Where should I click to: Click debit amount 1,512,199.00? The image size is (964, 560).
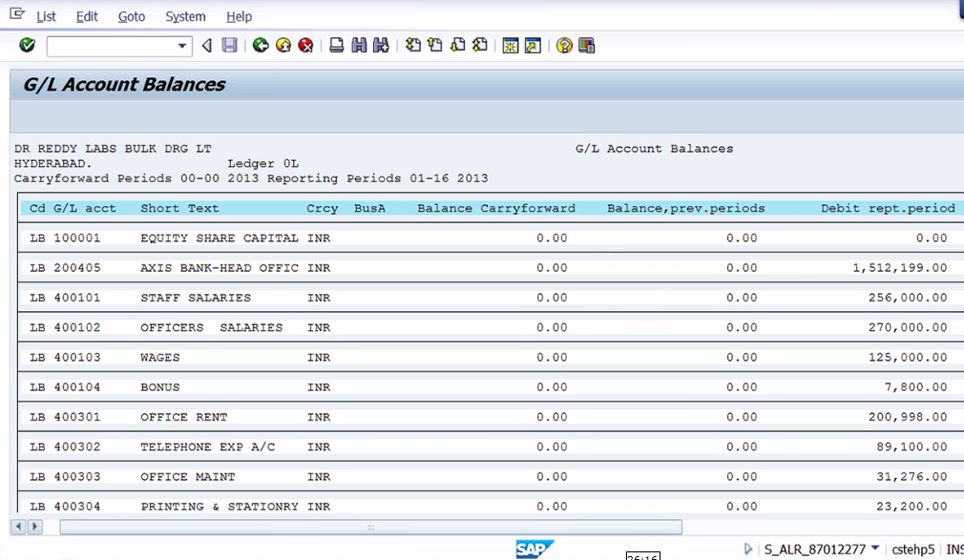[x=899, y=268]
